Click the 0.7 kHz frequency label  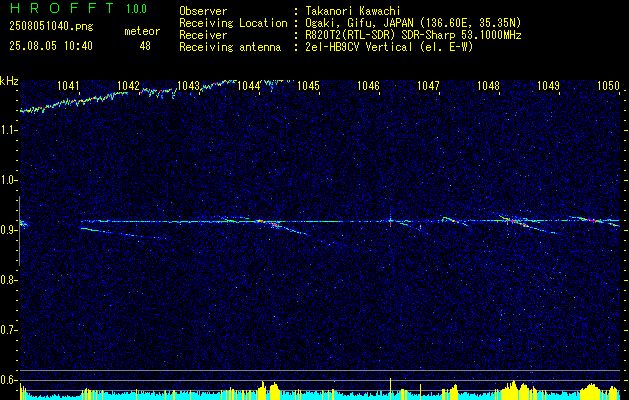pyautogui.click(x=8, y=330)
